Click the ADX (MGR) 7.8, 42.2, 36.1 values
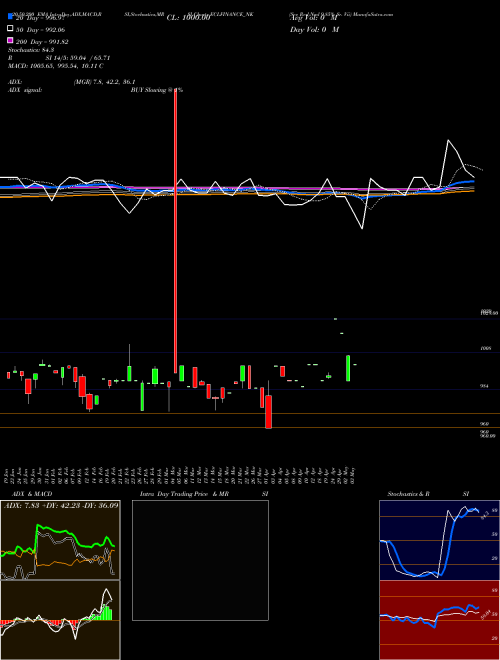Image resolution: width=500 pixels, height=660 pixels. (x=104, y=82)
